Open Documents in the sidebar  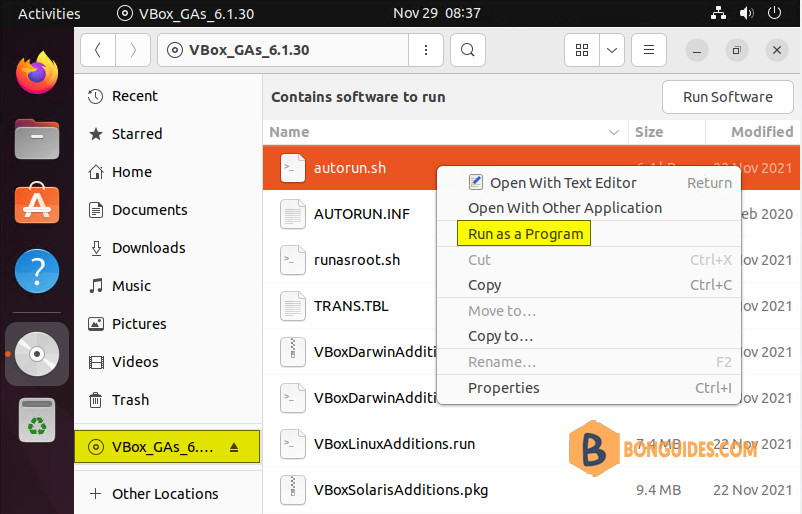pyautogui.click(x=168, y=210)
